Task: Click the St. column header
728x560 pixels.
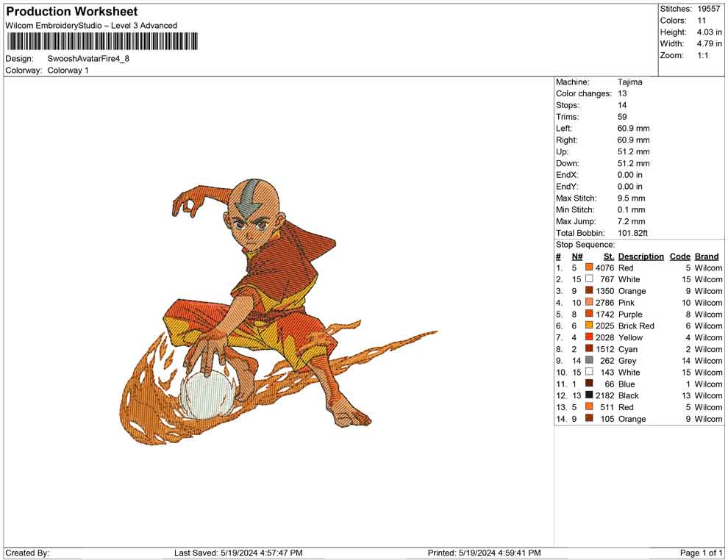Action: [x=609, y=256]
